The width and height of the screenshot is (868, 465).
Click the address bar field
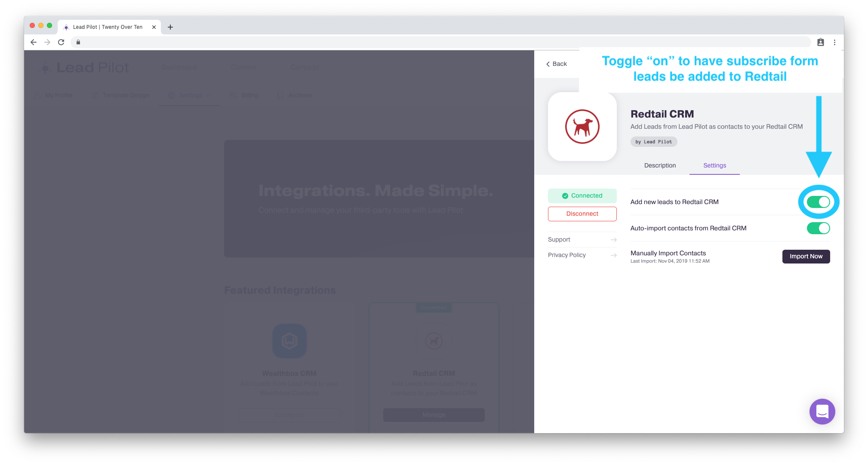click(441, 42)
